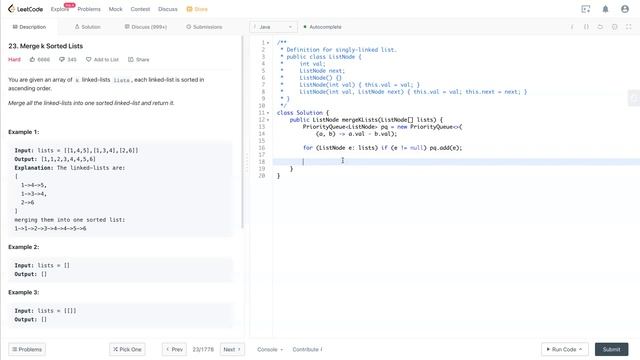Open the notifications bell
The width and height of the screenshot is (640, 360).
tap(605, 9)
